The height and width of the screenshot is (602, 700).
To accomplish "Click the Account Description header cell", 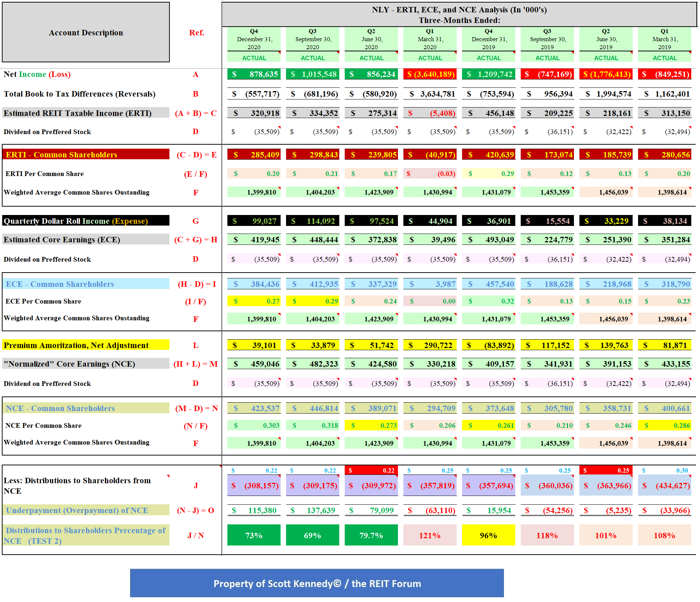I will click(x=86, y=32).
